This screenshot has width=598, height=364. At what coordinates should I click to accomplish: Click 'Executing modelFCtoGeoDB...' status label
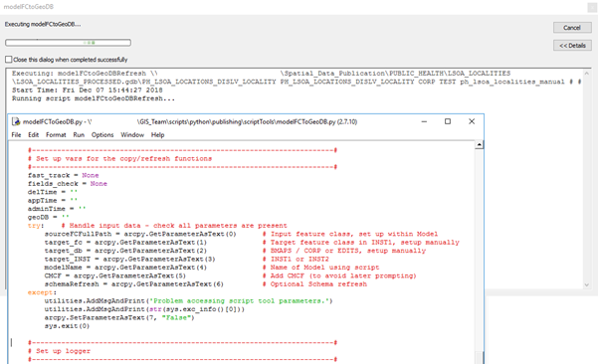pos(43,25)
